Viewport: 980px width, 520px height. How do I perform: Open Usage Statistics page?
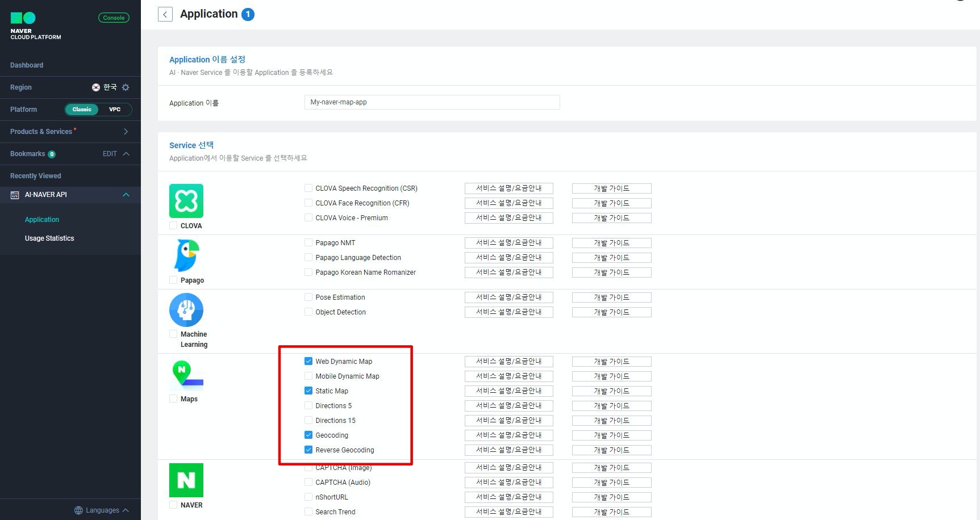49,238
